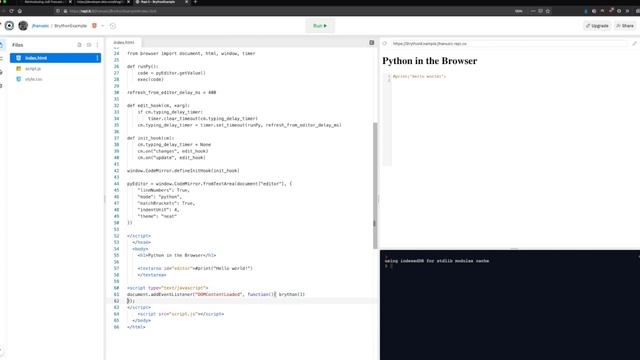
Task: Bookmark this page with the star icon
Action: click(548, 11)
